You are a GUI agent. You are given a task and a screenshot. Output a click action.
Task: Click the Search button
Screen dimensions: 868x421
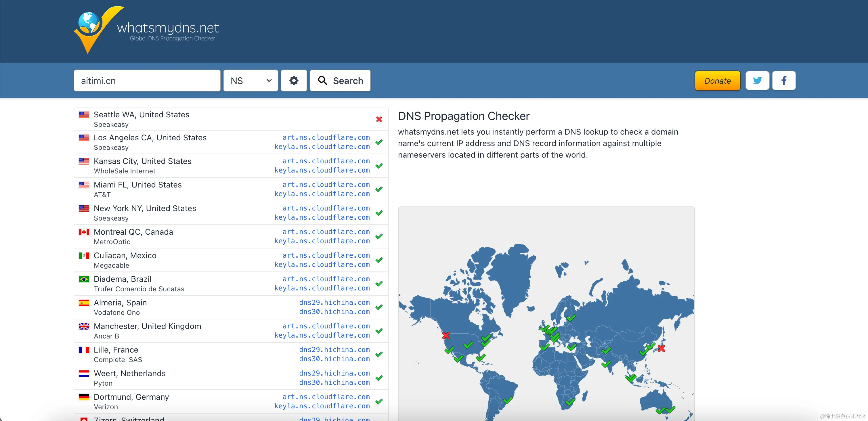[x=340, y=81]
